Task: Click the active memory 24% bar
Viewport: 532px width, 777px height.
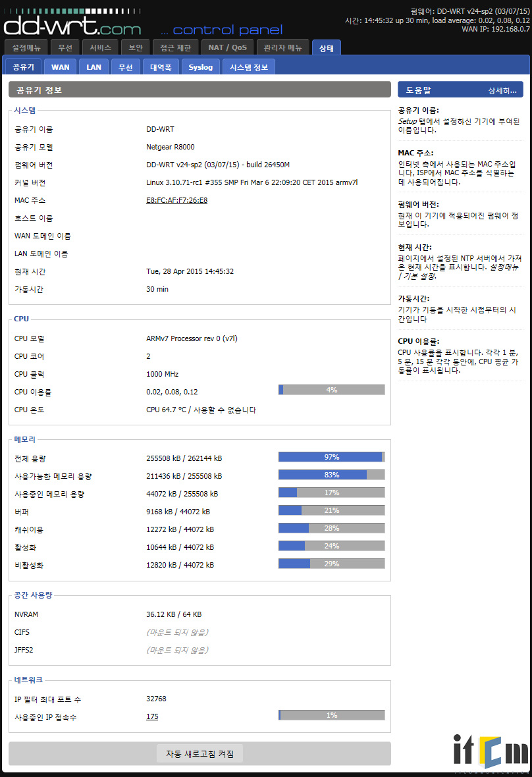Action: (331, 546)
